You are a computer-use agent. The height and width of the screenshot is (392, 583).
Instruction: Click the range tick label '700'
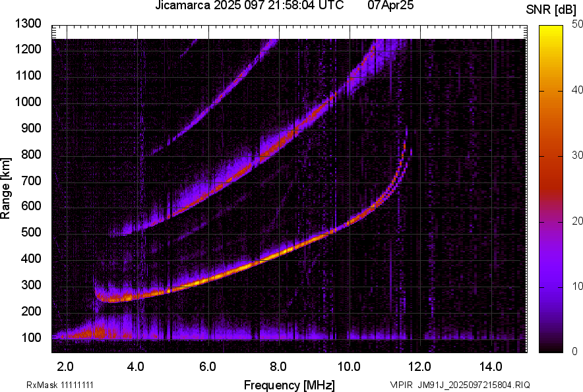click(31, 181)
